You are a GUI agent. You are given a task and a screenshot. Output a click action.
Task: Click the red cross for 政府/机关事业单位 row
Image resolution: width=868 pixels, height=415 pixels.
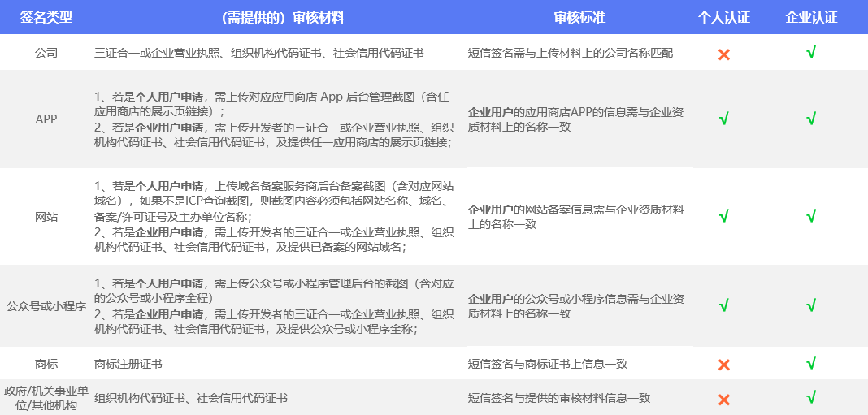(x=723, y=399)
